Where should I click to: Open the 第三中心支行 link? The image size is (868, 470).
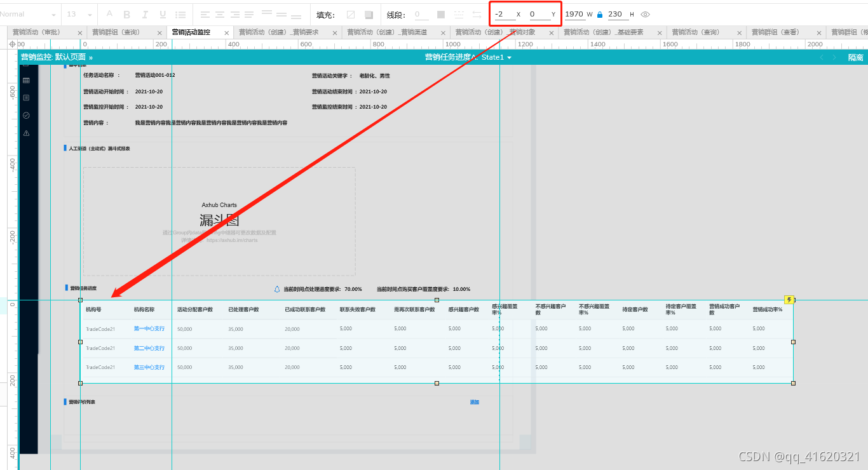(x=149, y=367)
